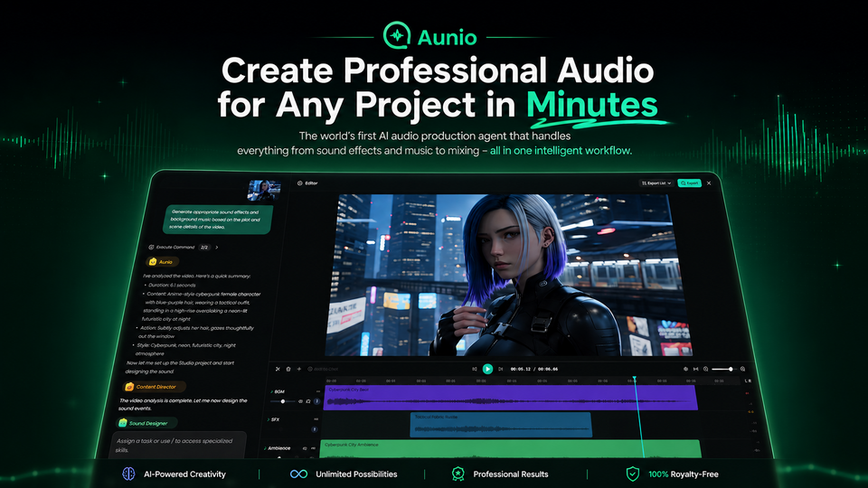
Task: Open the uploaded video thumbnail in chat
Action: tap(263, 191)
